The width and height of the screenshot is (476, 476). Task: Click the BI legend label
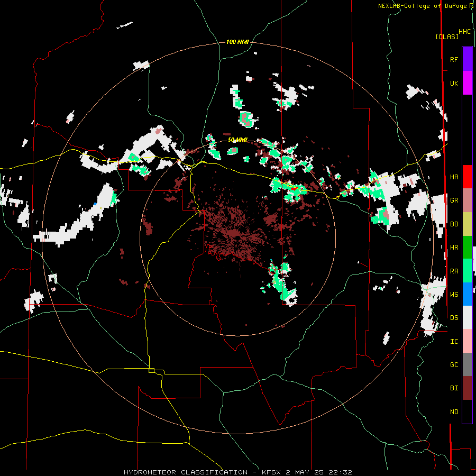(454, 388)
